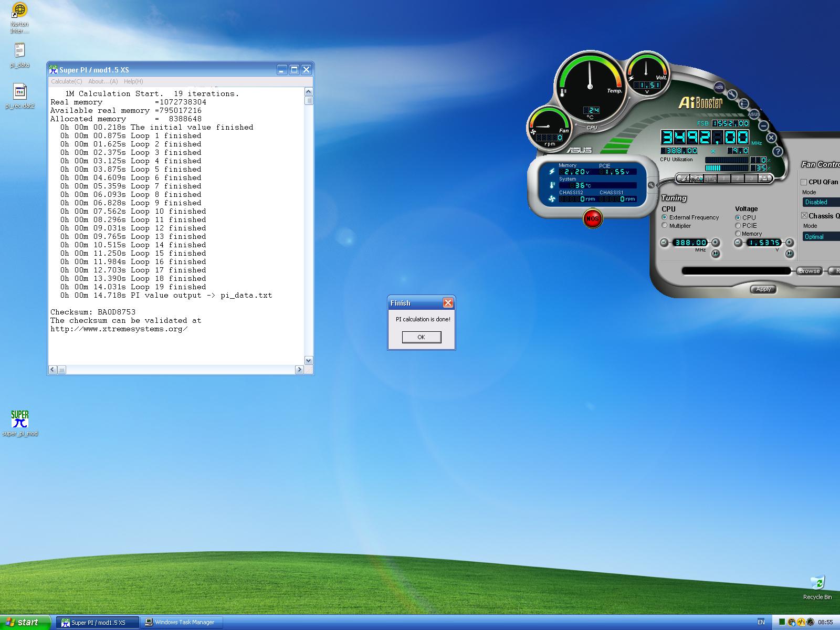Click the round X icon in AiBooster

tap(771, 138)
